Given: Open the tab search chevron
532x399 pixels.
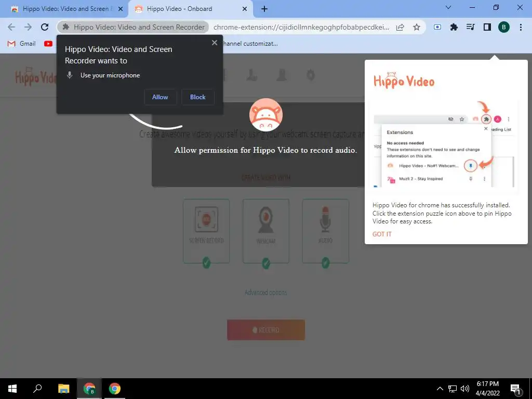Looking at the screenshot, I should [x=448, y=7].
